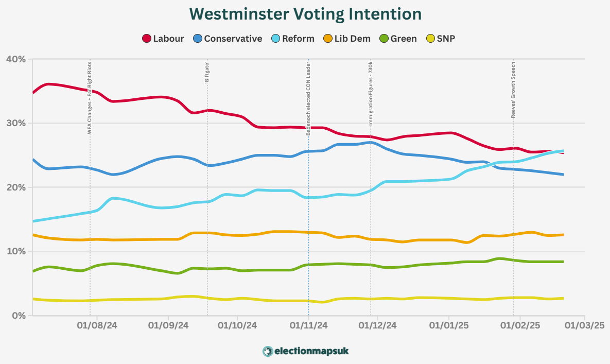Viewport: 610px width, 364px height.
Task: Select the Immigration Figures - 730k marker
Action: (370, 93)
